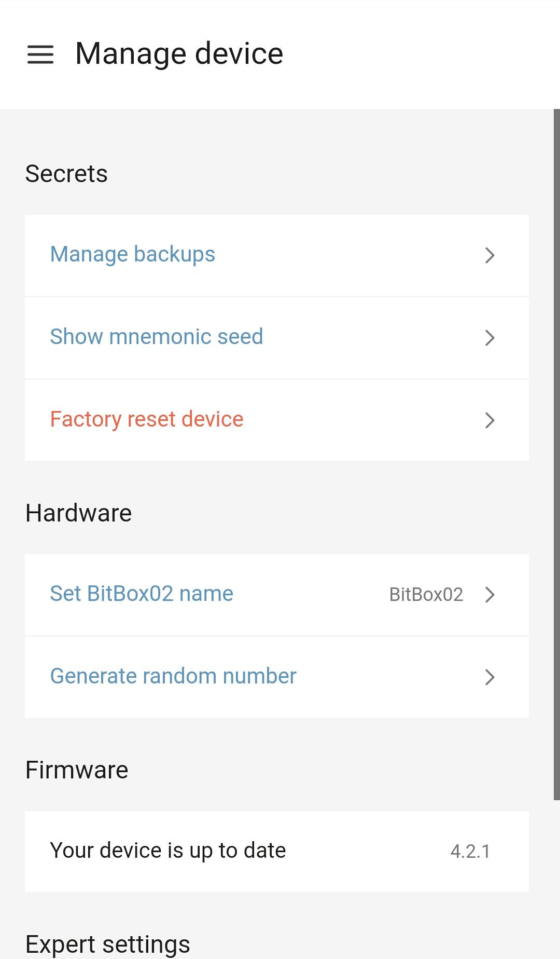This screenshot has width=560, height=959.
Task: Click the firmware version 4.2.1
Action: coord(470,851)
